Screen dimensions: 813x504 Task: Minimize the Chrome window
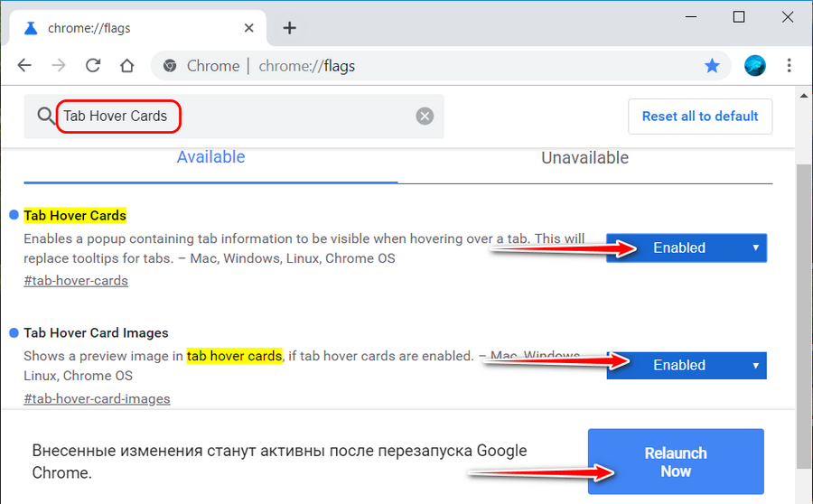(691, 17)
